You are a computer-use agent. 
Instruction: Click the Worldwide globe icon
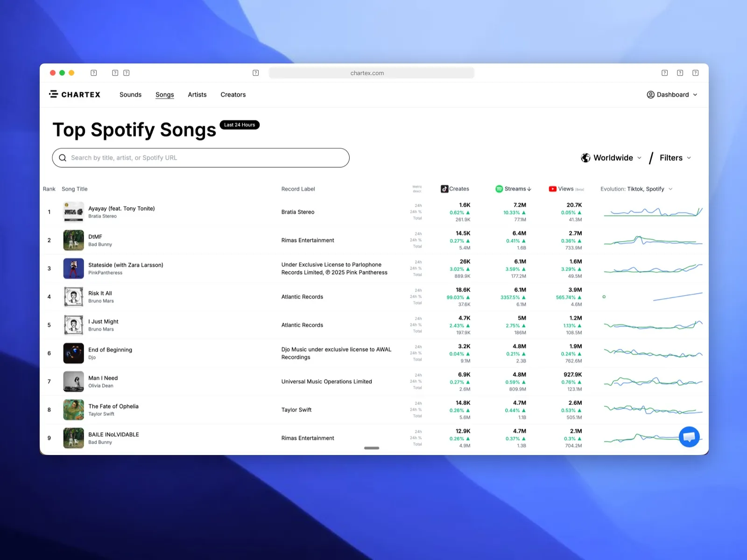click(x=585, y=158)
